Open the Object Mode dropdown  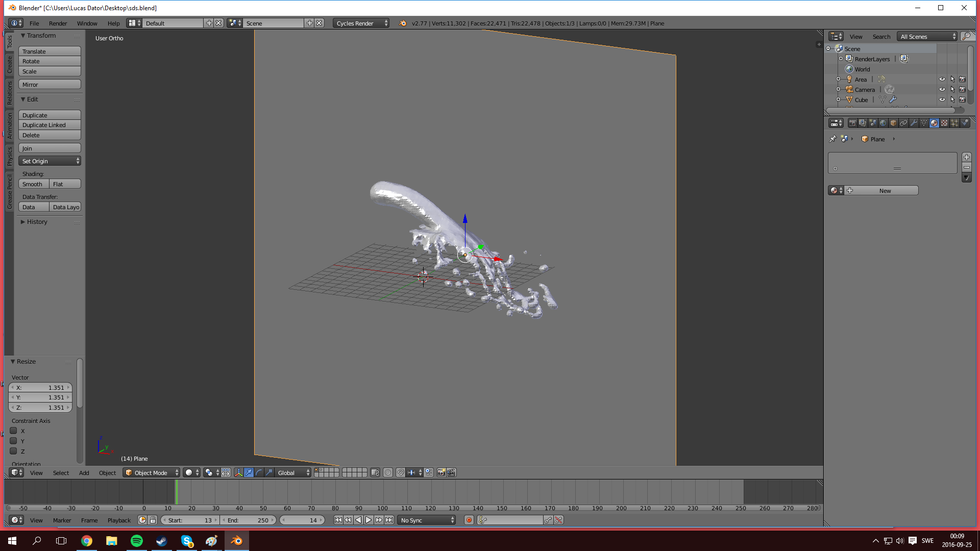pyautogui.click(x=152, y=472)
